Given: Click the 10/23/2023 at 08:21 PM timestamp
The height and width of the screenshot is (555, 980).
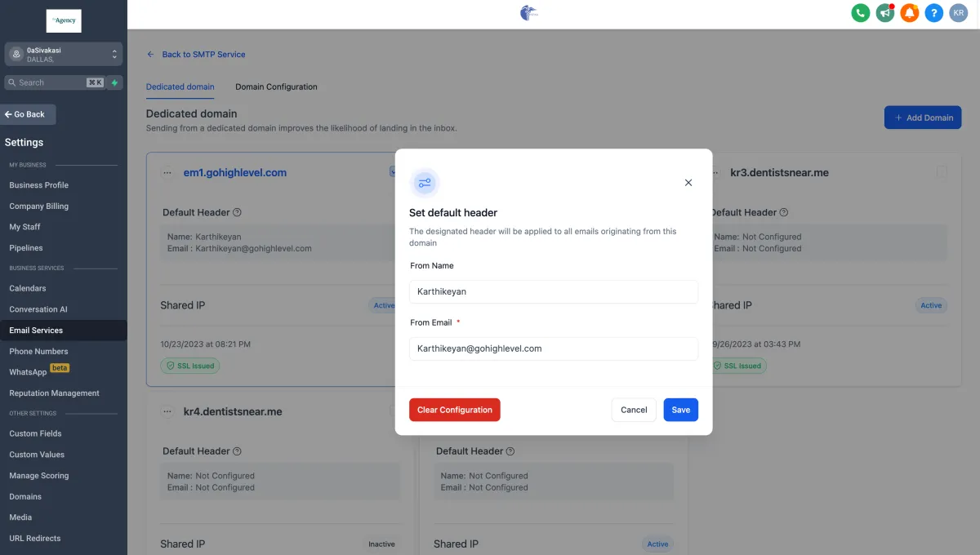Looking at the screenshot, I should [206, 344].
